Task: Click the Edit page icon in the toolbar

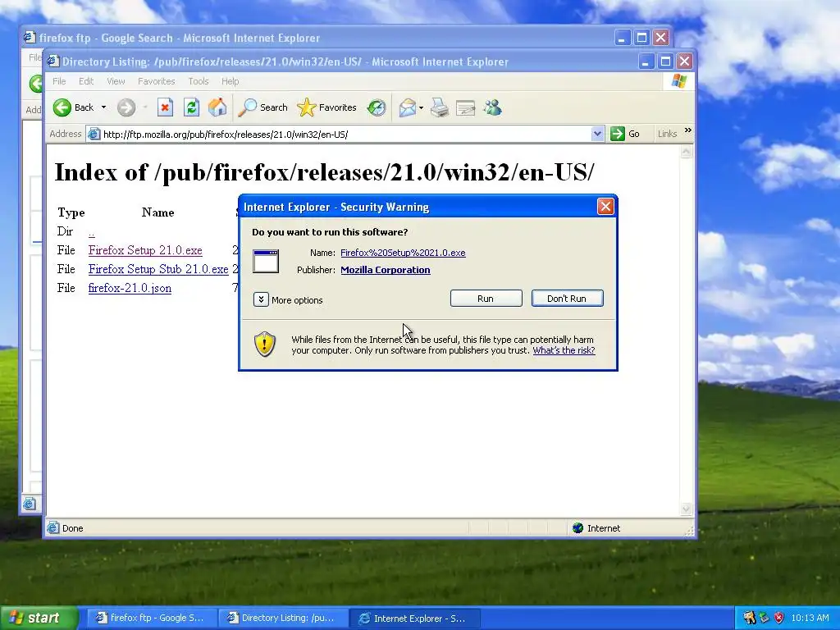Action: point(466,108)
